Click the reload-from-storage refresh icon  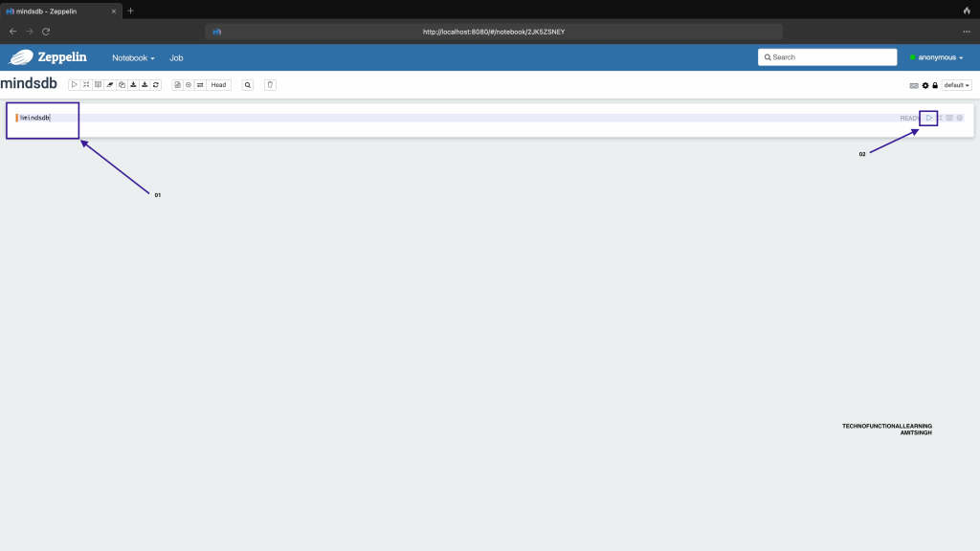[156, 85]
